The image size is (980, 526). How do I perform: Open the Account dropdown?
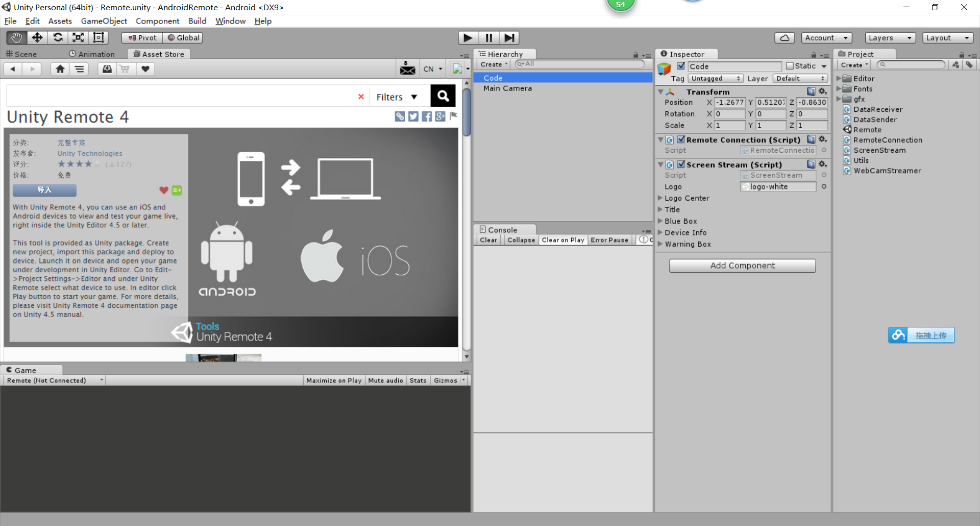(x=826, y=38)
